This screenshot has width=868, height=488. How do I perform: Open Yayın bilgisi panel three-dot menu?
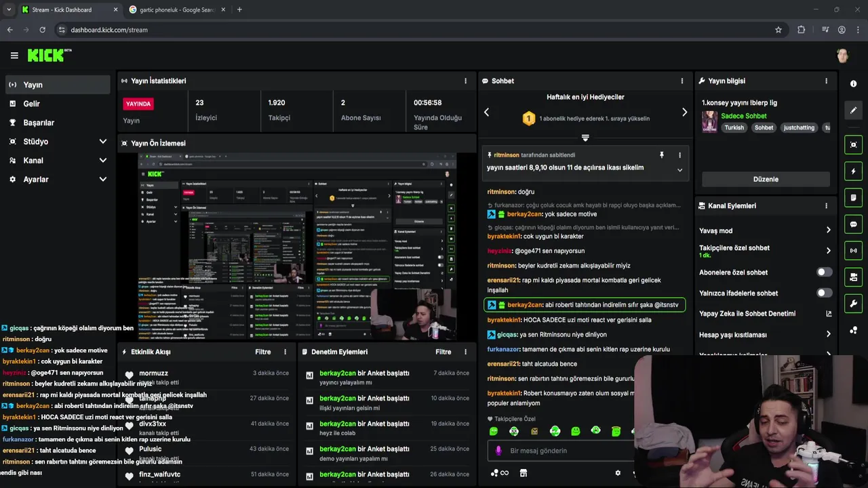coord(826,81)
